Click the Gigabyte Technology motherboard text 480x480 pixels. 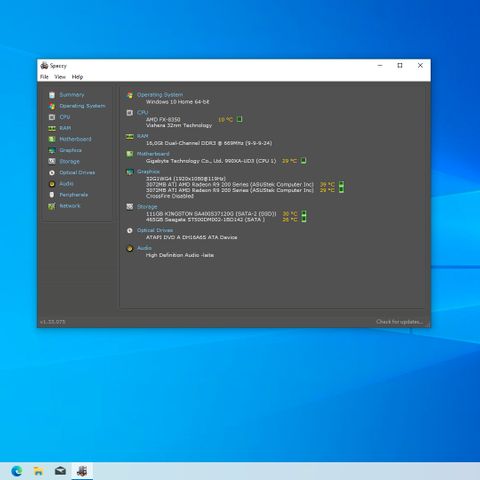(x=211, y=161)
